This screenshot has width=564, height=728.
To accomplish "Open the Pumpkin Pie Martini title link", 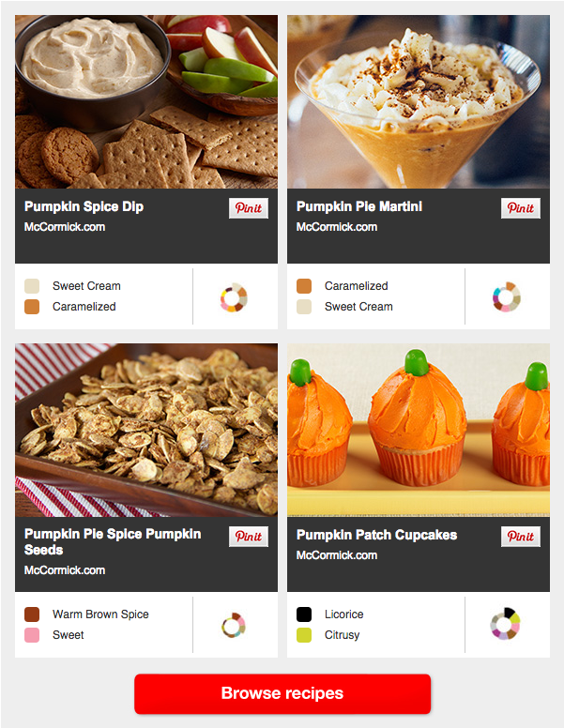I will tap(359, 206).
